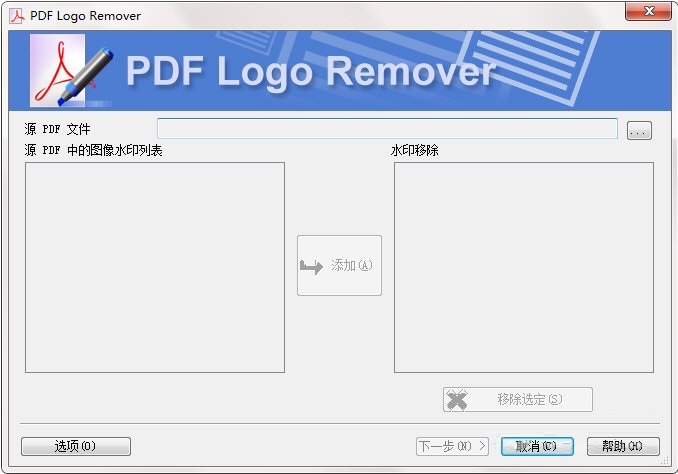
Task: Cancel with the 取消(C) button
Action: (537, 446)
